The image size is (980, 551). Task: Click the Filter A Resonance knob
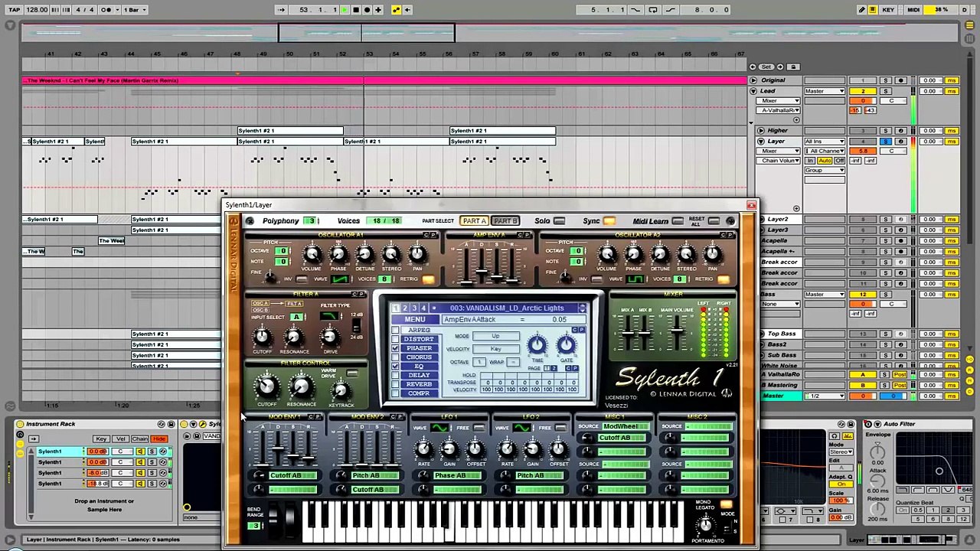coord(293,336)
